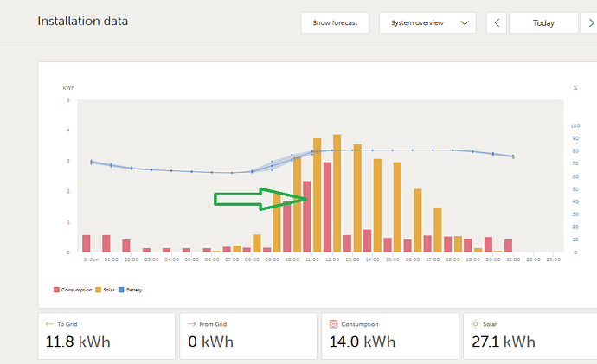
Task: Click the 0 kWh From Grid card
Action: 248,335
